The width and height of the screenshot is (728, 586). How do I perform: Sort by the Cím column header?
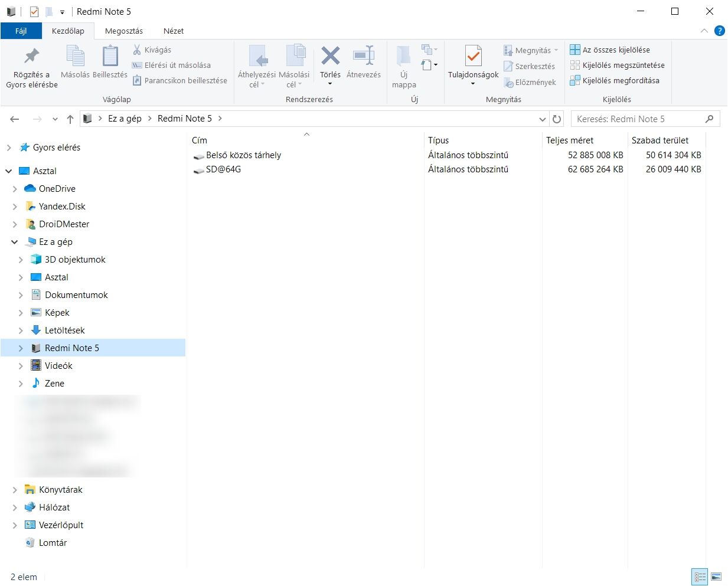(x=306, y=140)
